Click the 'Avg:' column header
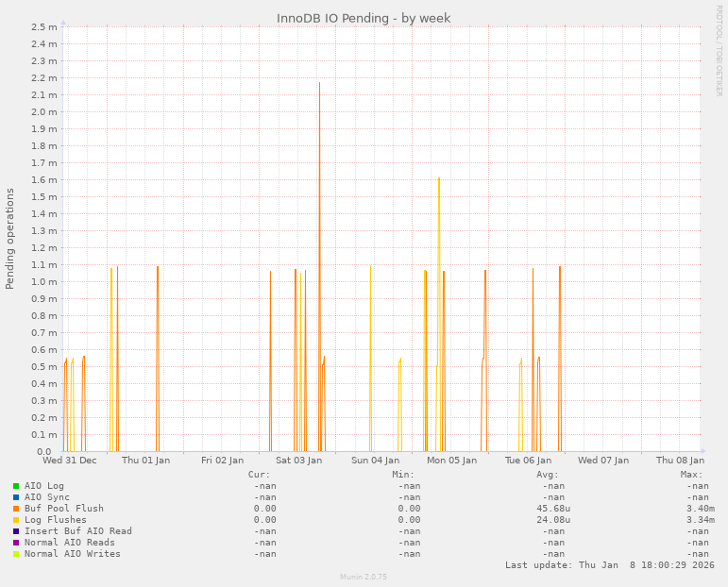The image size is (728, 587). point(548,475)
